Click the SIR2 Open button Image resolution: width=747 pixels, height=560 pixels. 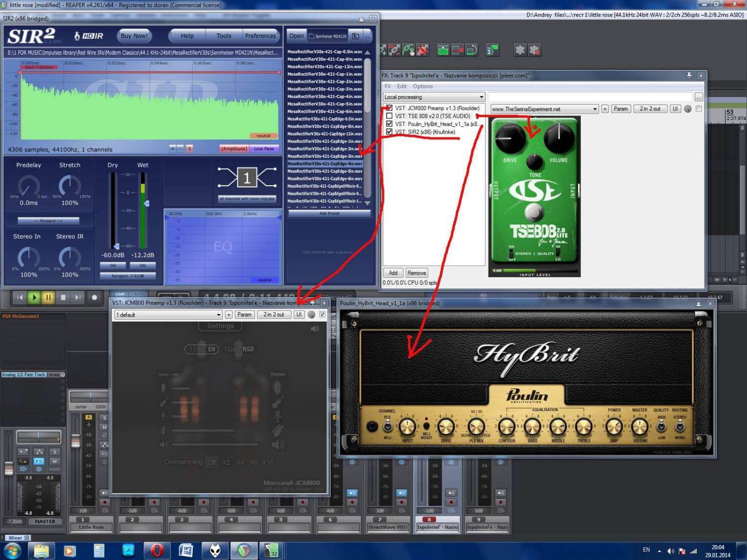click(x=296, y=36)
